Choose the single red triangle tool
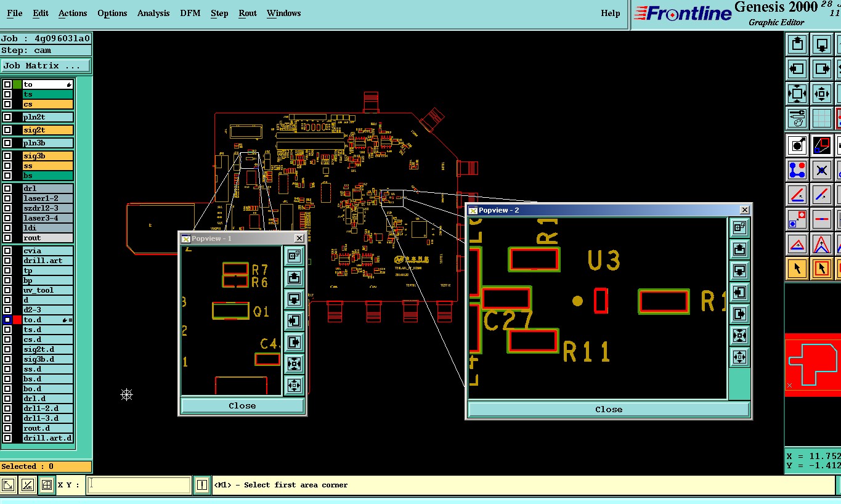Screen dimensions: 841x504 [797, 244]
